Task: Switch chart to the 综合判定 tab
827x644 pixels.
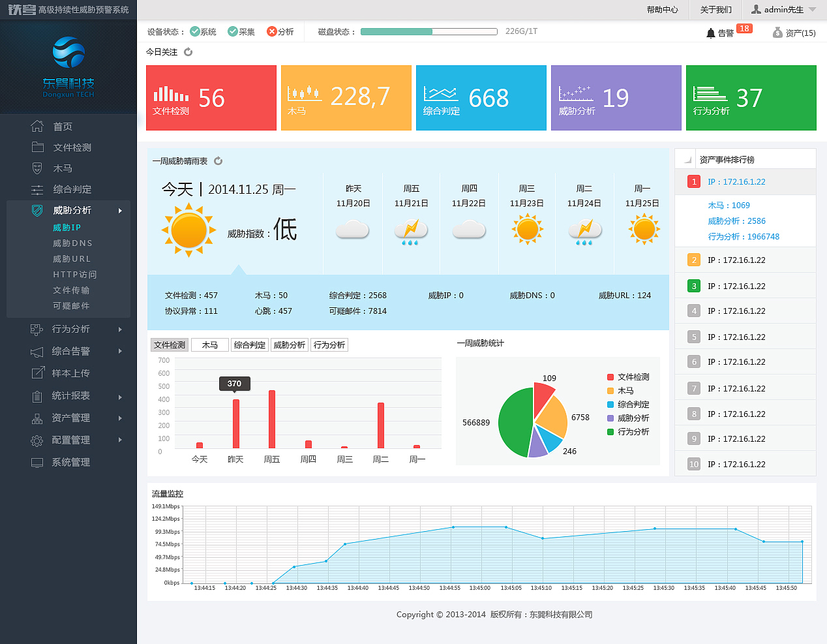Action: tap(250, 345)
